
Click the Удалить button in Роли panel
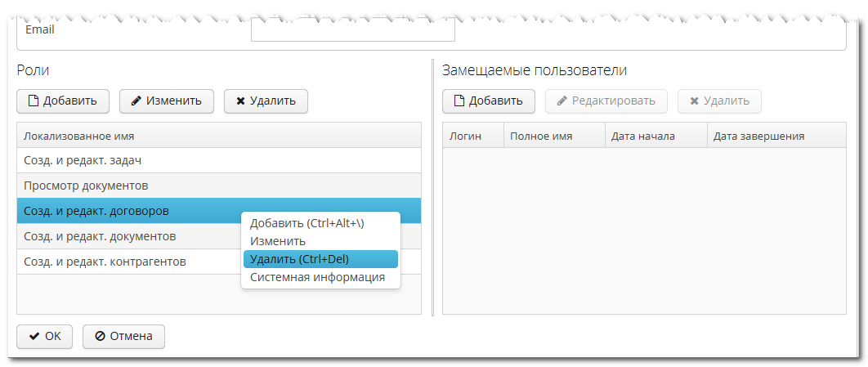pos(266,101)
